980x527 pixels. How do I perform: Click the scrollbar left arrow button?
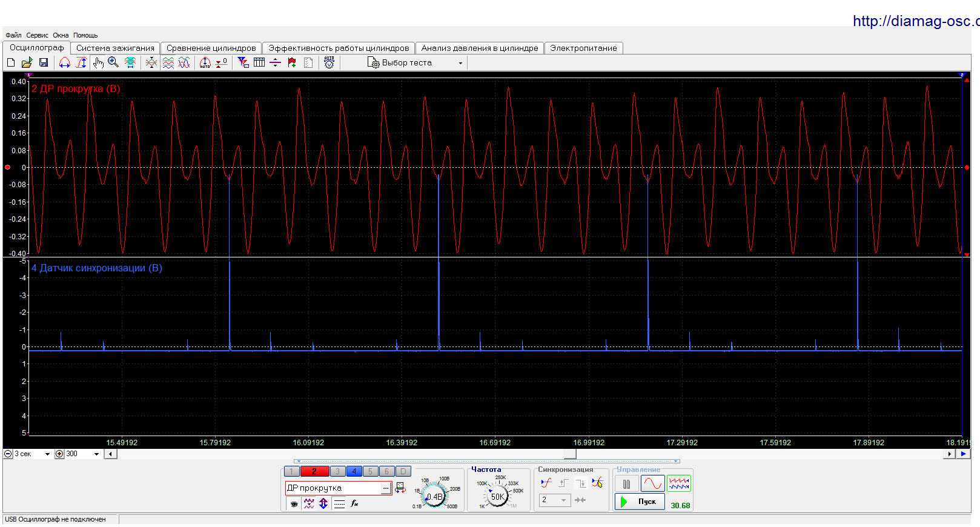coord(110,454)
